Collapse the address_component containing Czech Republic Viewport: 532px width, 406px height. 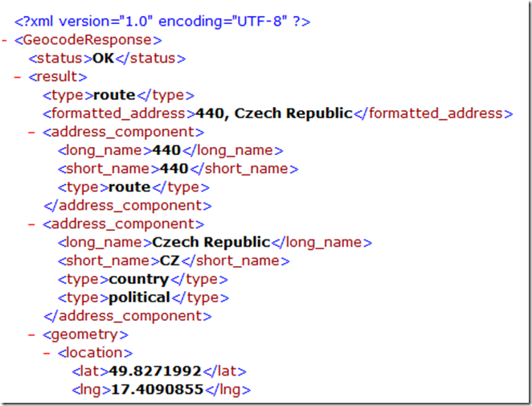tap(32, 224)
